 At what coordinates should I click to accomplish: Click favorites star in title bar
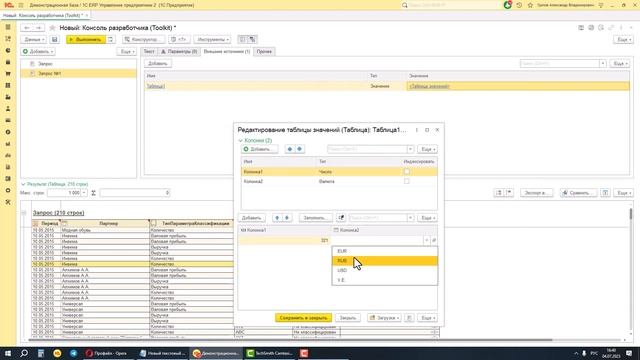(530, 5)
